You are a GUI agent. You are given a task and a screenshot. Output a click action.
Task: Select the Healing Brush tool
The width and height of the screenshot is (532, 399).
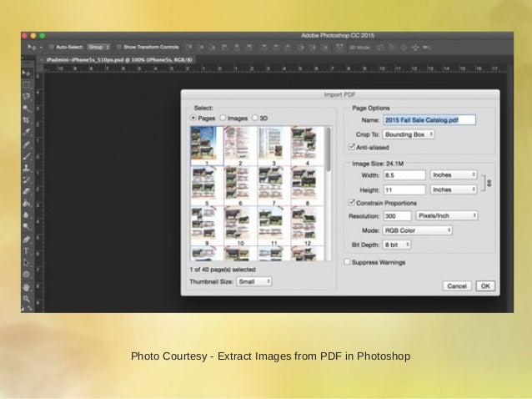click(27, 144)
